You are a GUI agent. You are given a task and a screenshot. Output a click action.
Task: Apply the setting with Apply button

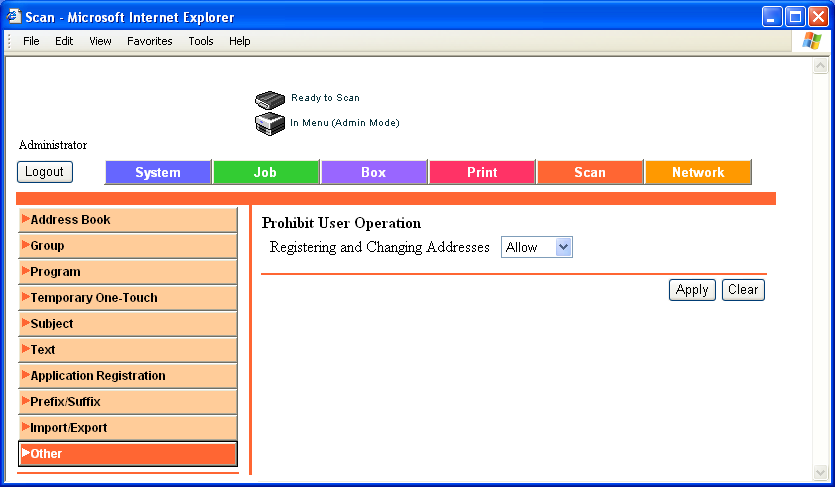pos(692,290)
